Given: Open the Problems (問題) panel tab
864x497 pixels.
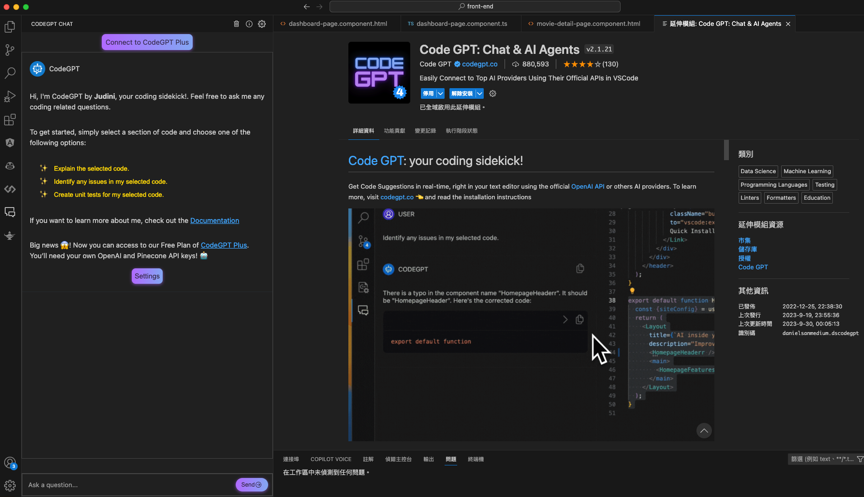Looking at the screenshot, I should click(451, 459).
